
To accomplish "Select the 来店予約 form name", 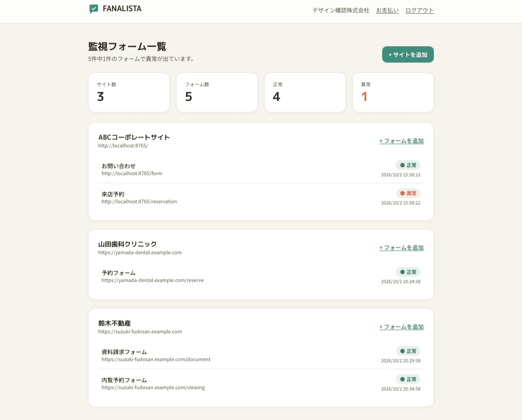I will (x=113, y=194).
